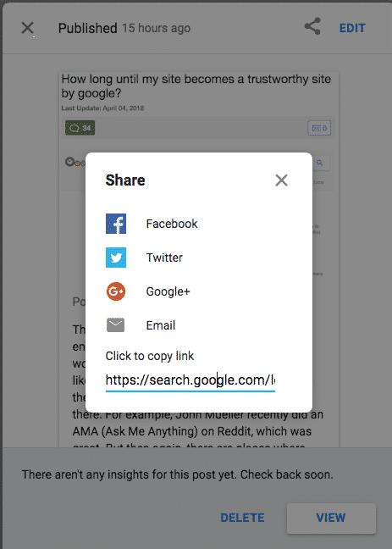Close the Share dialog
392x549 pixels.
[x=281, y=180]
